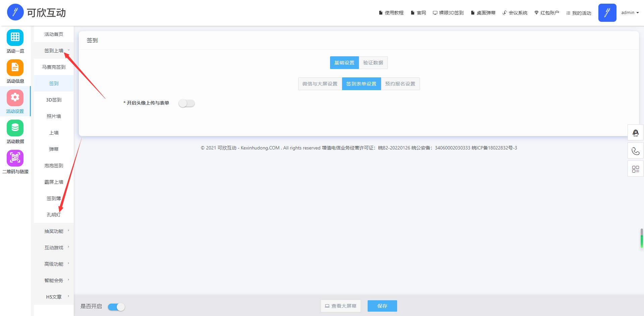
Task: Expand the 智能会务 menu group
Action: point(54,280)
